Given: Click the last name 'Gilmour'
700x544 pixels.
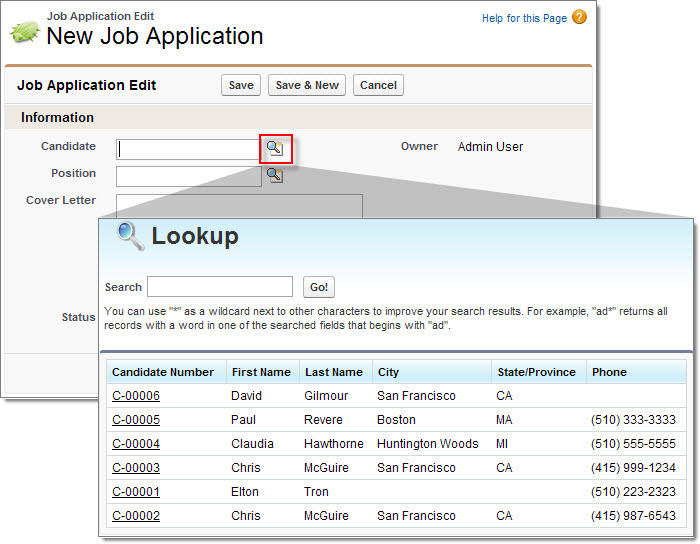Looking at the screenshot, I should pos(326,395).
